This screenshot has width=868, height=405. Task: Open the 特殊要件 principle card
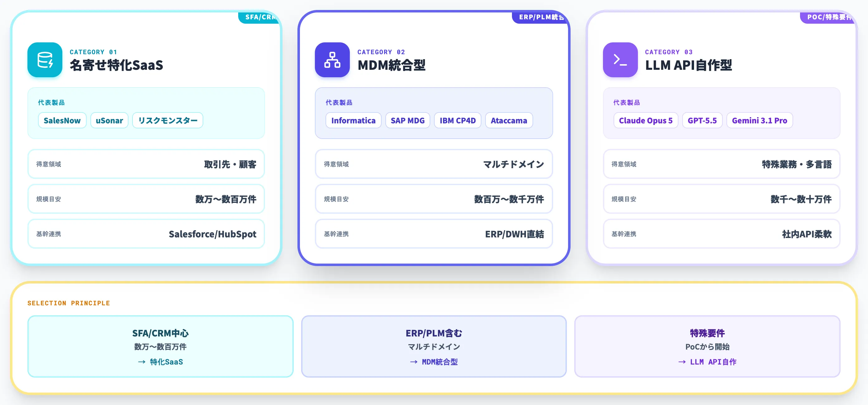[707, 346]
